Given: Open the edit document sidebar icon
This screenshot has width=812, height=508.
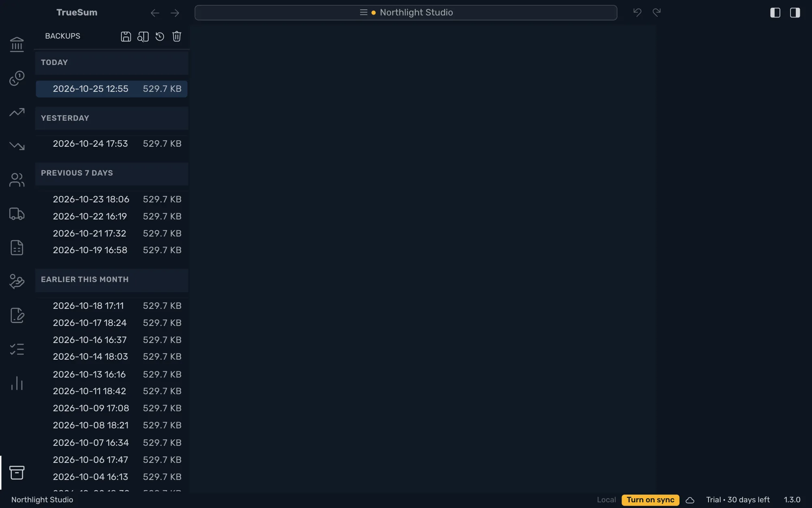Looking at the screenshot, I should [x=17, y=315].
